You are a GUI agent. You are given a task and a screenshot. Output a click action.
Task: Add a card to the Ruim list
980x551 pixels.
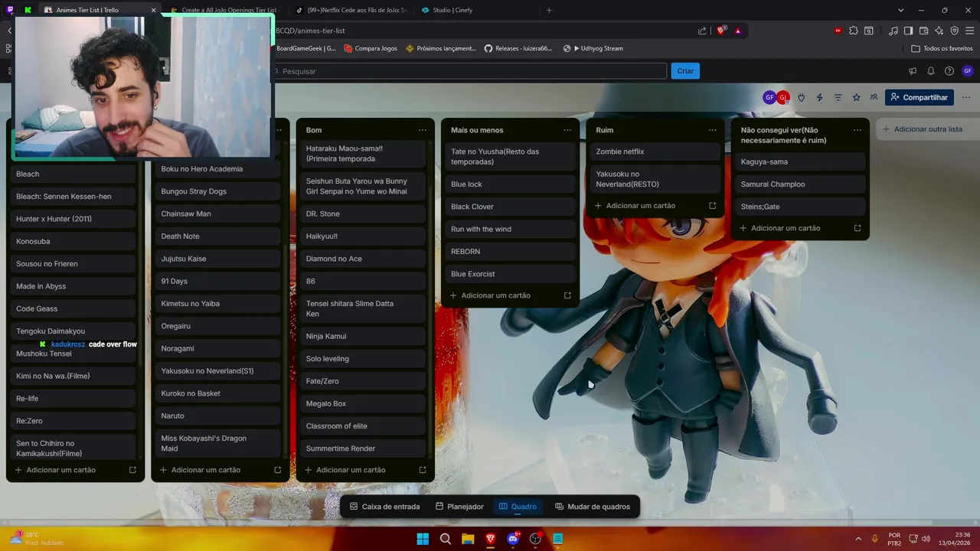[641, 206]
